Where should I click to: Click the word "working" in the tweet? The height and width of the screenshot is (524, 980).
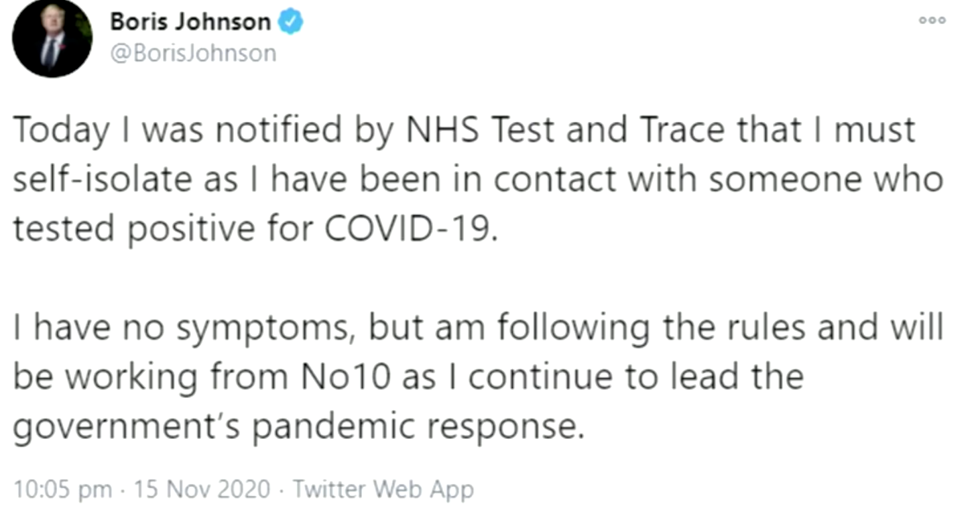point(131,379)
